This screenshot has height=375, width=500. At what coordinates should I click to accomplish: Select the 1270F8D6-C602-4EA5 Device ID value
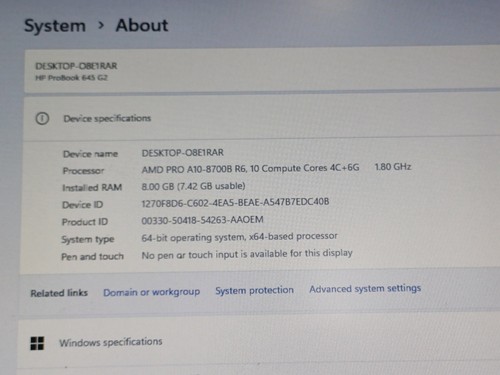pyautogui.click(x=235, y=202)
